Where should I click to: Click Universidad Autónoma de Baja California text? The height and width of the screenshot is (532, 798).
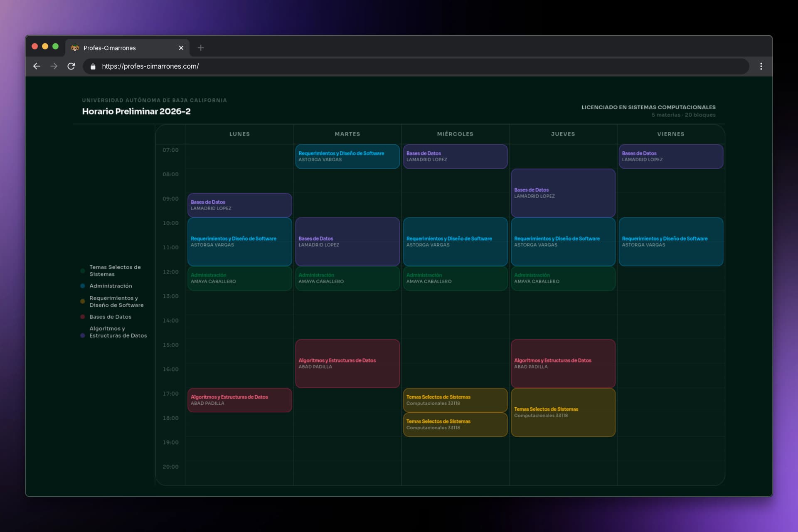[154, 100]
